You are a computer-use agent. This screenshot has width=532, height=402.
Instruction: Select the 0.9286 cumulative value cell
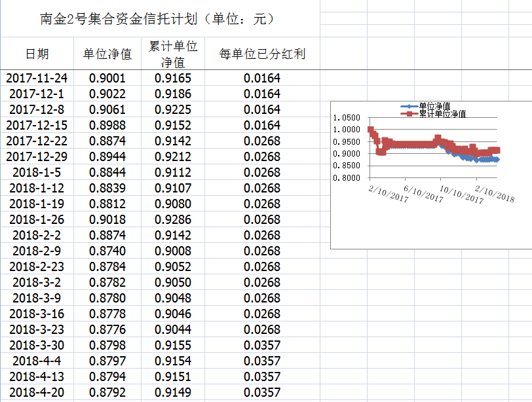coord(173,219)
